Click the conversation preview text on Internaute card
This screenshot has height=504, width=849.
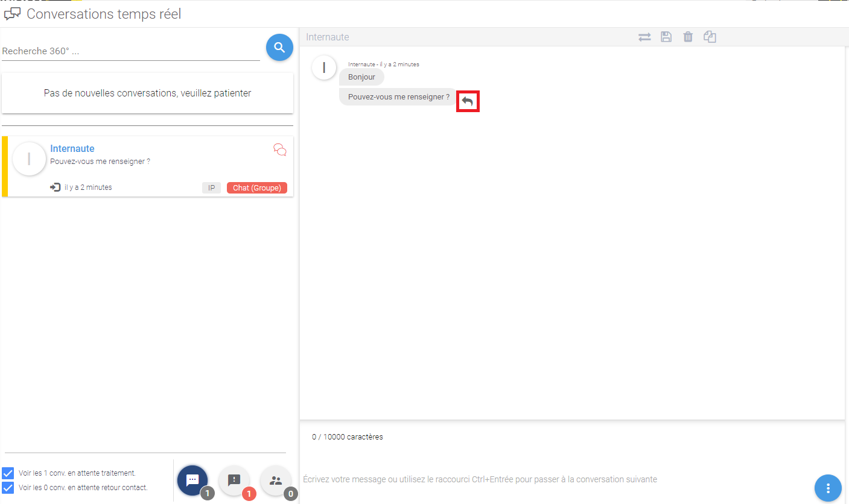click(x=100, y=162)
